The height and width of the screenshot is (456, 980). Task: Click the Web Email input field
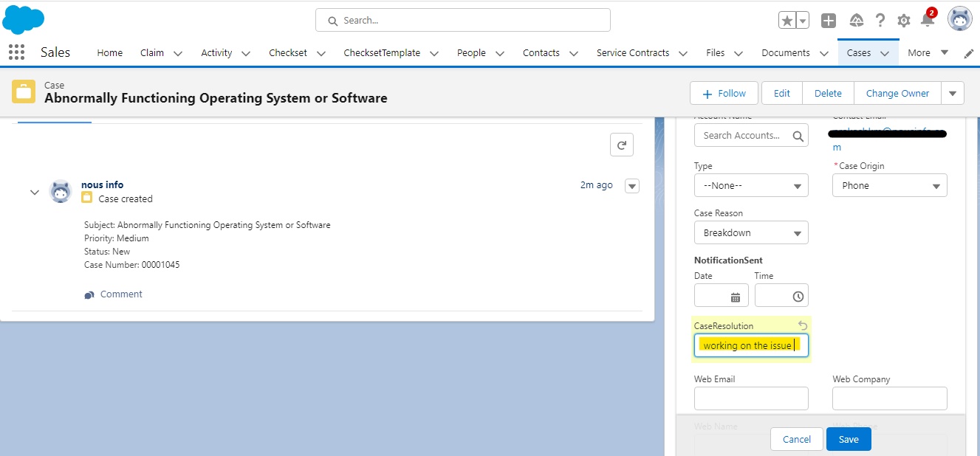tap(751, 398)
